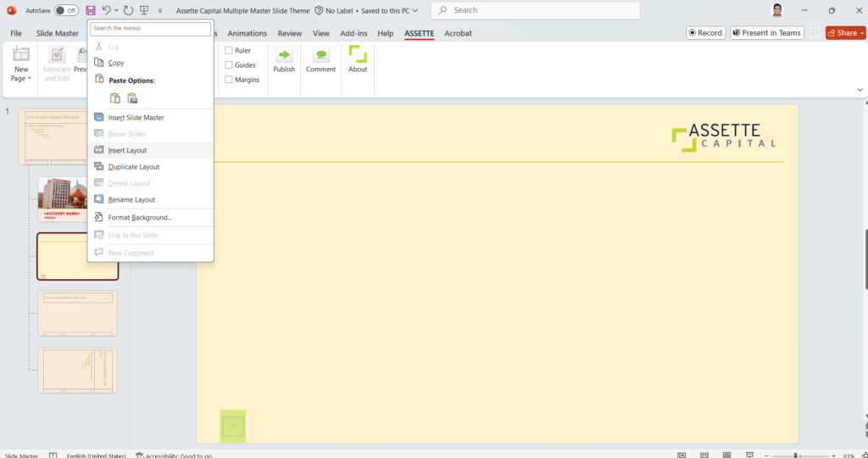Click the Save icon in Quick Access Toolbar
The height and width of the screenshot is (458, 868).
[x=91, y=10]
